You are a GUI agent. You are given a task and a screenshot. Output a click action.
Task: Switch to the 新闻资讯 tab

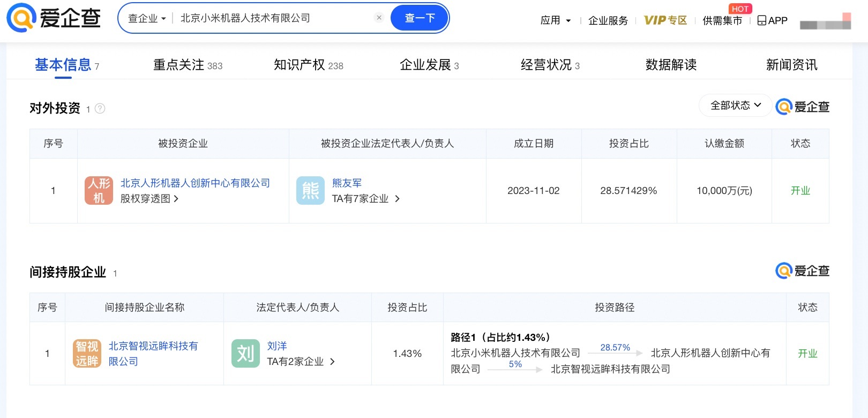[x=791, y=65]
